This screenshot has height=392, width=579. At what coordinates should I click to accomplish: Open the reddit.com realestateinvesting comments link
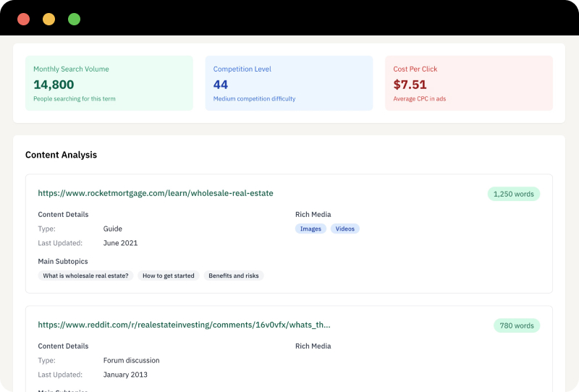tap(184, 325)
